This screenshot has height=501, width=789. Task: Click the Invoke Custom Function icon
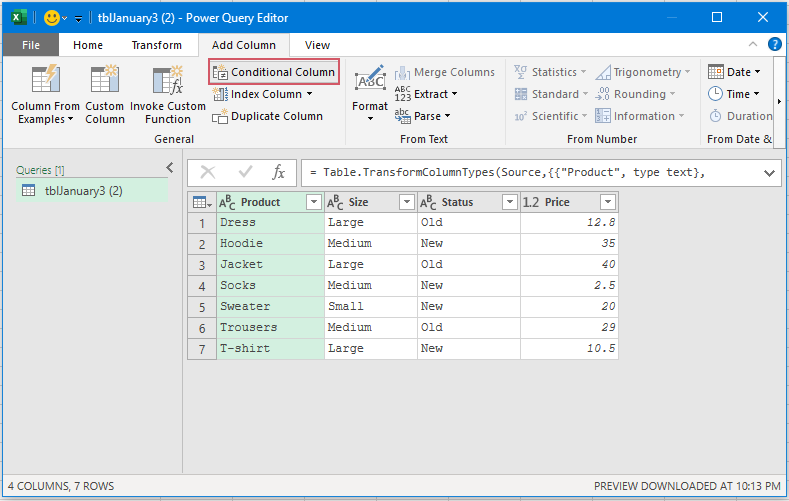click(167, 80)
